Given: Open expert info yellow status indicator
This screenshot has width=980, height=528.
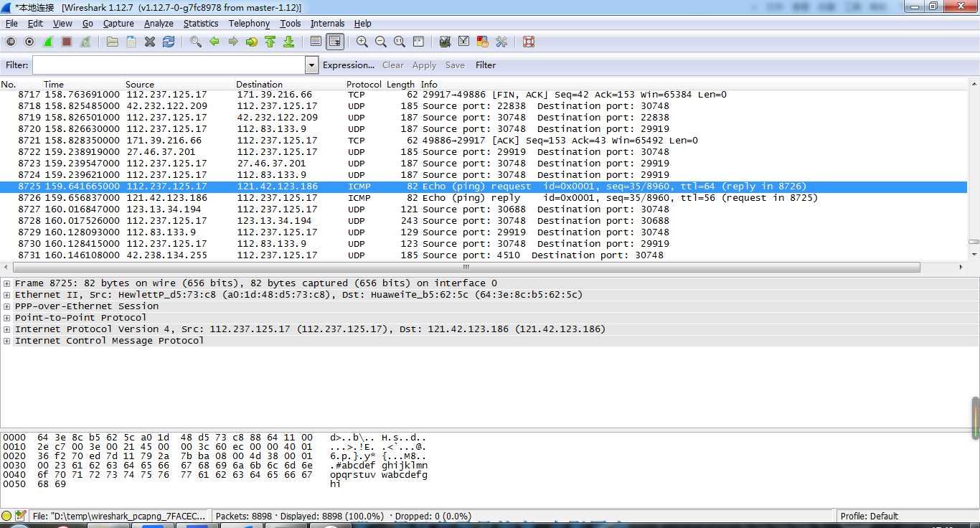Looking at the screenshot, I should click(6, 516).
